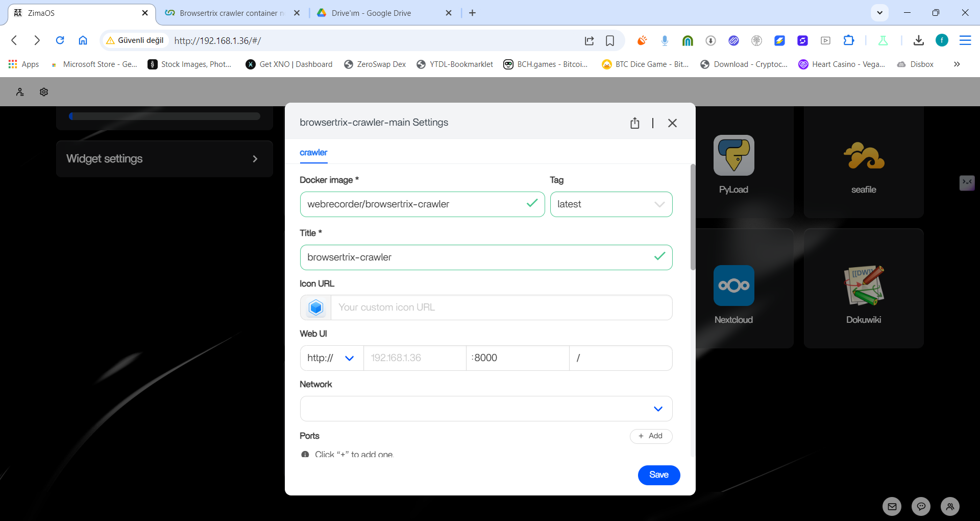Select the crawler tab

click(313, 153)
